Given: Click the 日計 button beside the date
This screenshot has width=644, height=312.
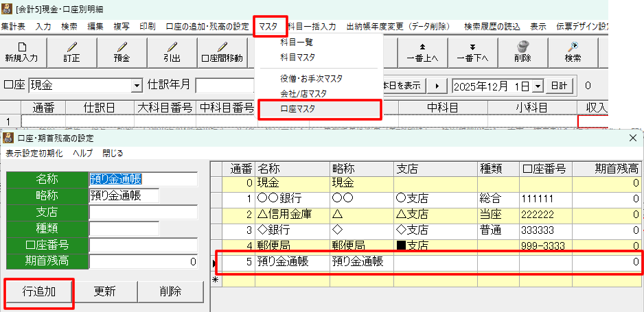Looking at the screenshot, I should tap(560, 86).
